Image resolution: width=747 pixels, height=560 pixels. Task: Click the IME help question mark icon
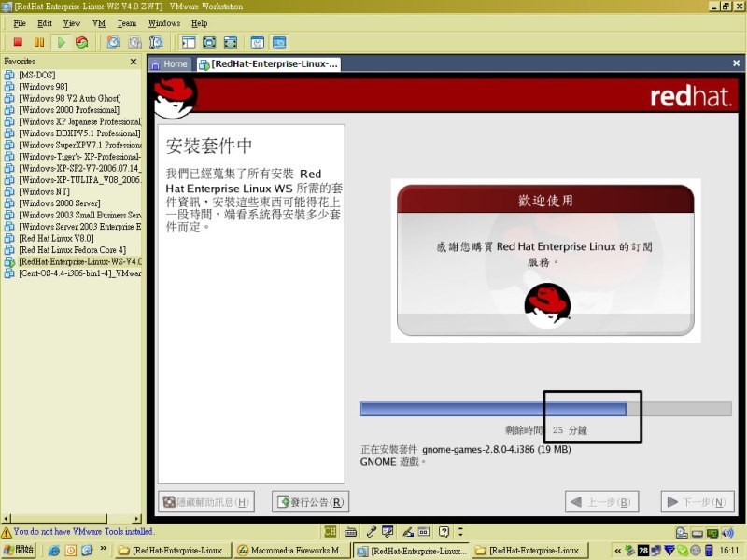[x=444, y=531]
